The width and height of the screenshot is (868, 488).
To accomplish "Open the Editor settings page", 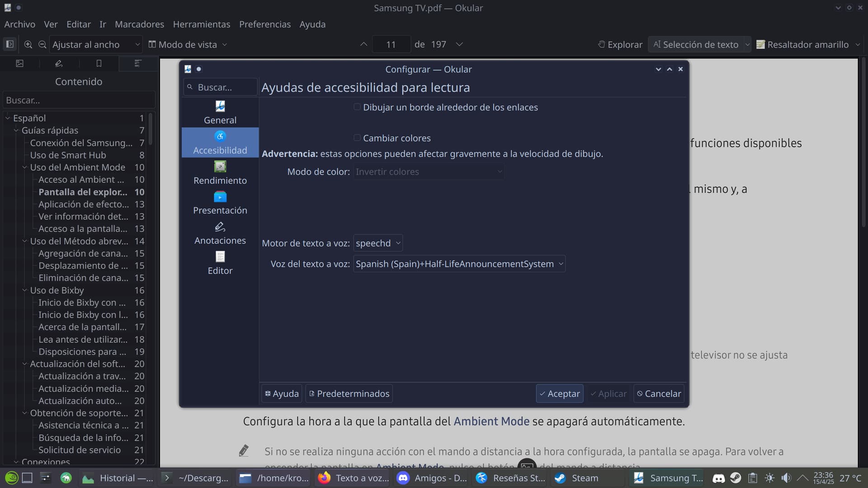I will pos(220,263).
